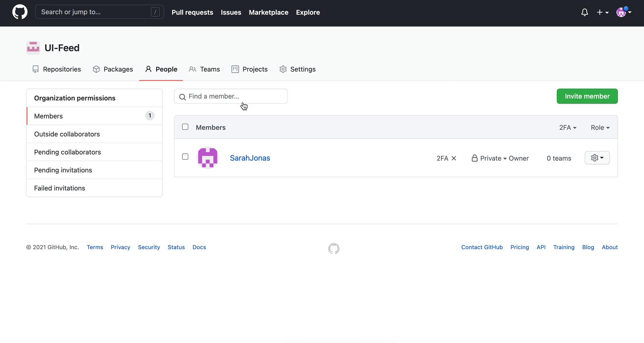Show Failed invitations list

click(95, 188)
